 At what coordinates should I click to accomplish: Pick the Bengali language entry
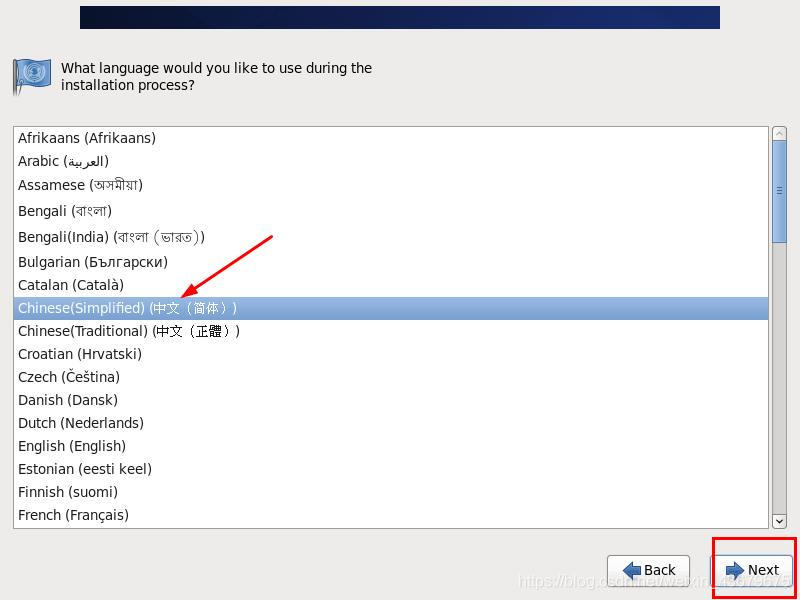pos(390,211)
